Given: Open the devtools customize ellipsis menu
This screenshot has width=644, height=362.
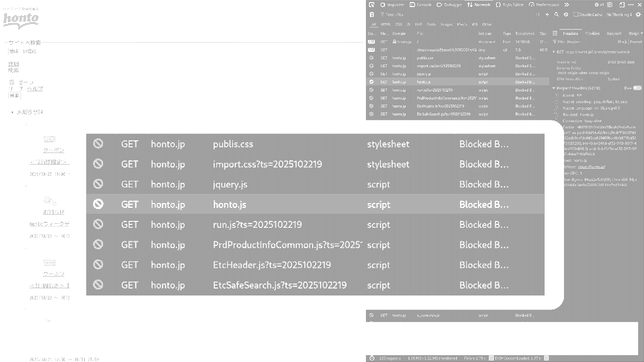Looking at the screenshot, I should point(631,4).
